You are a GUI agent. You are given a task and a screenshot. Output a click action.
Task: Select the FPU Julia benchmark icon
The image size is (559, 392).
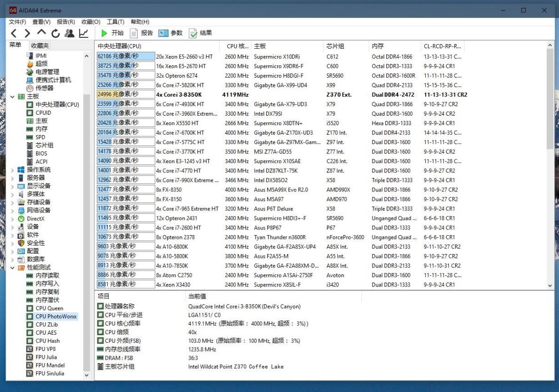[x=30, y=357]
